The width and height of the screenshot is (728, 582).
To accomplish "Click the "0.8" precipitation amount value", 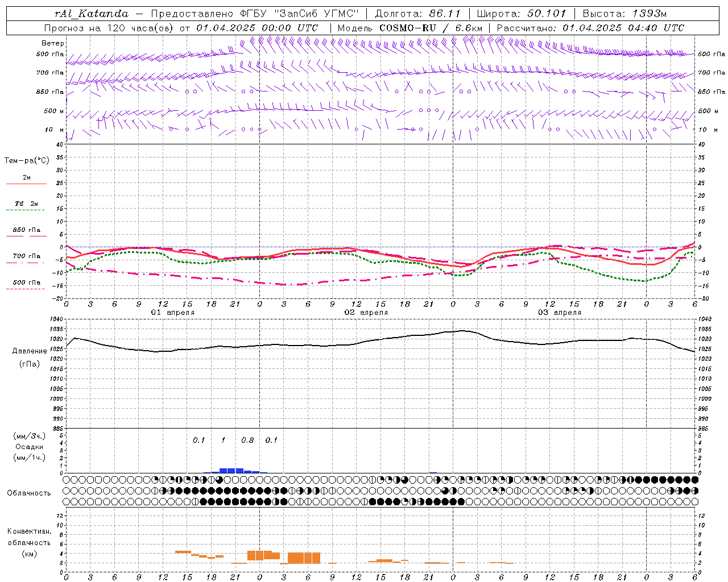I will (x=247, y=440).
